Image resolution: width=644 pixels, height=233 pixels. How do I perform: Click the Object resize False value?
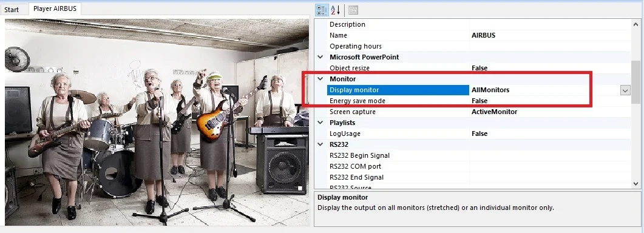480,68
